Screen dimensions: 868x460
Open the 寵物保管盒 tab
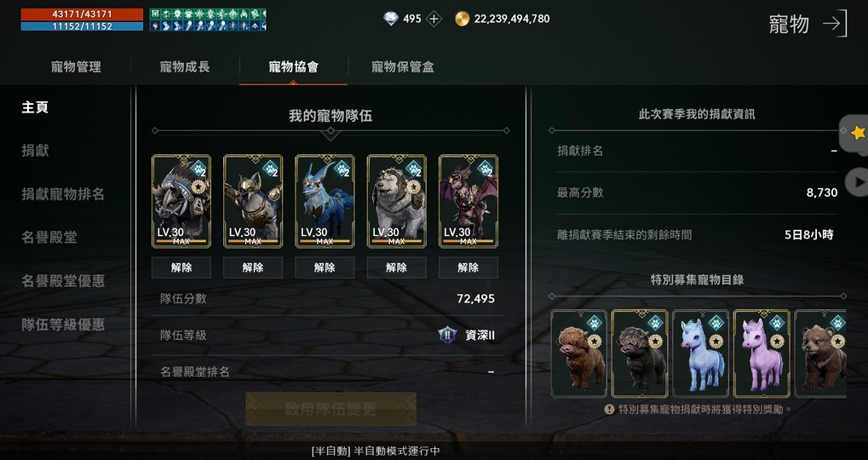coord(402,67)
